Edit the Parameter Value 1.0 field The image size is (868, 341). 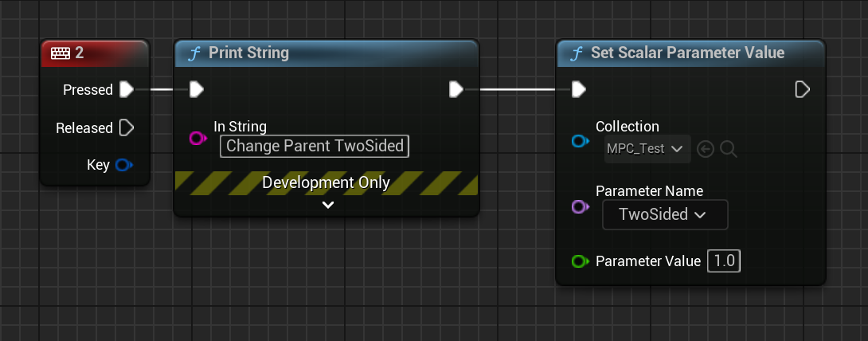pyautogui.click(x=724, y=261)
